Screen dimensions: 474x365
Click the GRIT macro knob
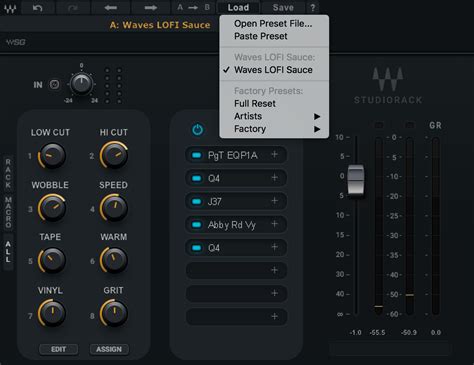114,313
